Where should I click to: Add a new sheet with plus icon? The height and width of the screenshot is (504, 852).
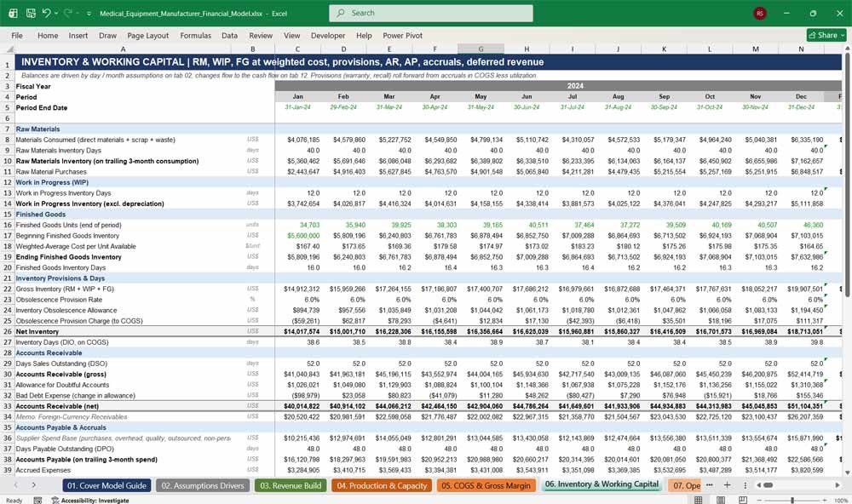[727, 485]
